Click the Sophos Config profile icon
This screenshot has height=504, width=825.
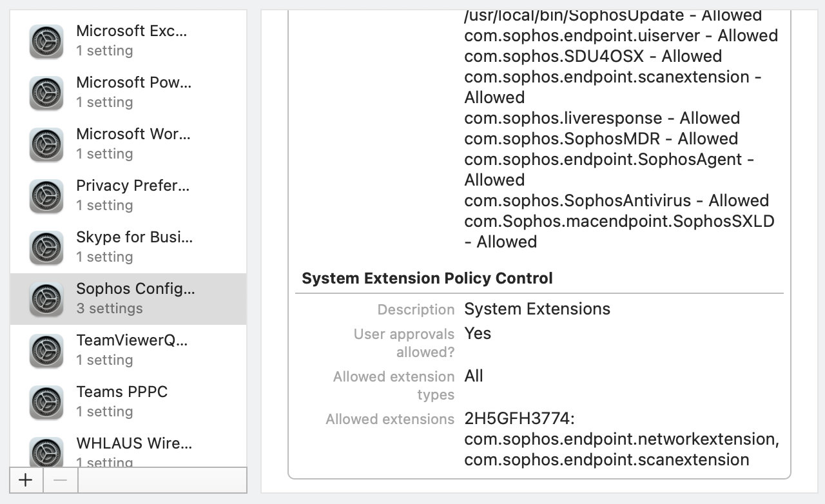tap(46, 299)
